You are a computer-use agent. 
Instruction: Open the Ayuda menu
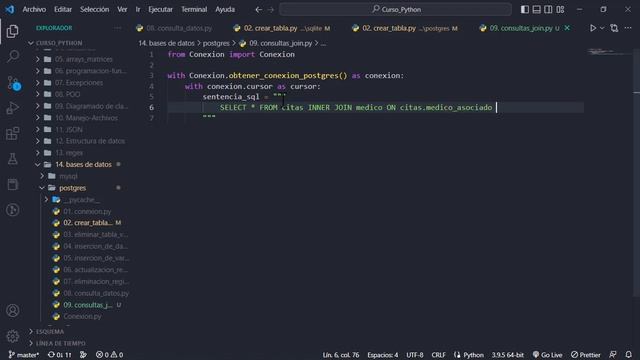(225, 9)
